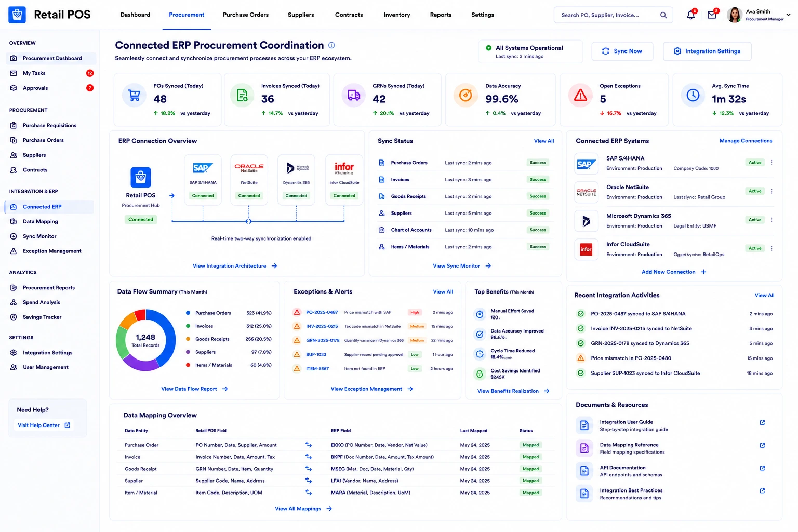Open the Purchase Orders top menu

[246, 15]
